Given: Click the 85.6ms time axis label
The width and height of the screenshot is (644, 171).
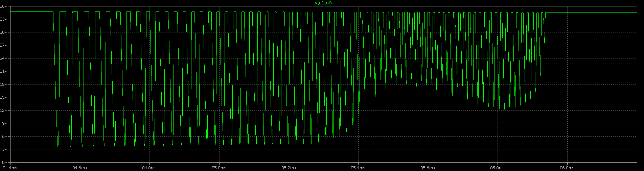Looking at the screenshot, I should [428, 168].
